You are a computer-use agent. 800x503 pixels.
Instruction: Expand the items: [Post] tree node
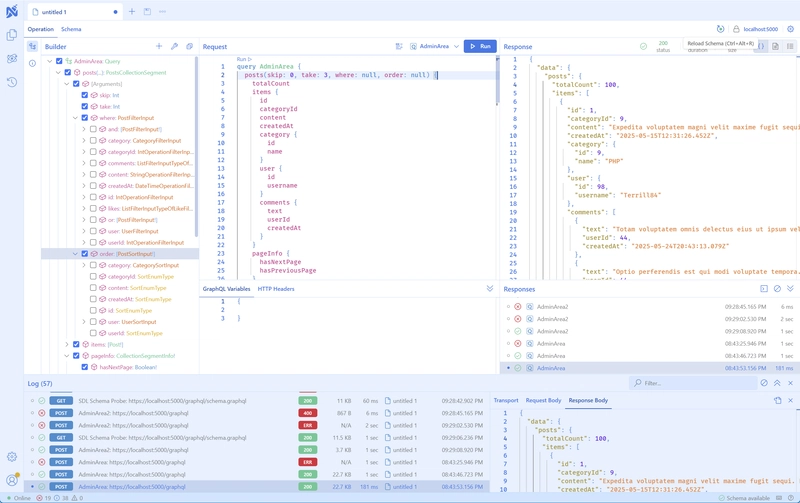(x=67, y=344)
